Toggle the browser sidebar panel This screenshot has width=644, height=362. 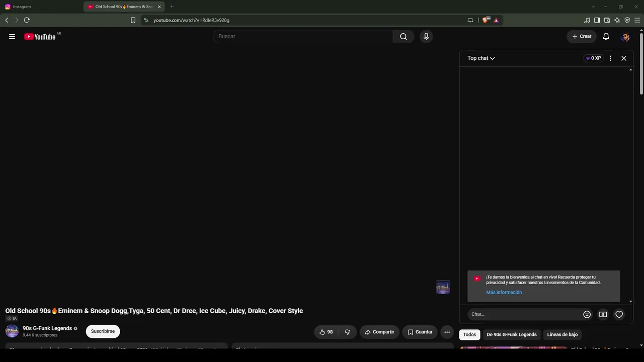click(597, 20)
